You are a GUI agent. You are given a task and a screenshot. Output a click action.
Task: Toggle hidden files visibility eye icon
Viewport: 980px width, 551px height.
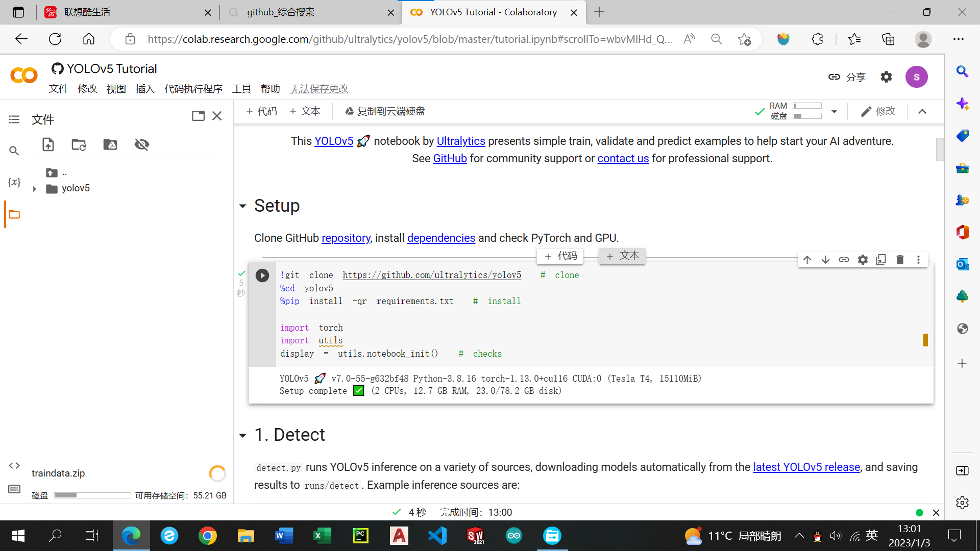tap(141, 144)
